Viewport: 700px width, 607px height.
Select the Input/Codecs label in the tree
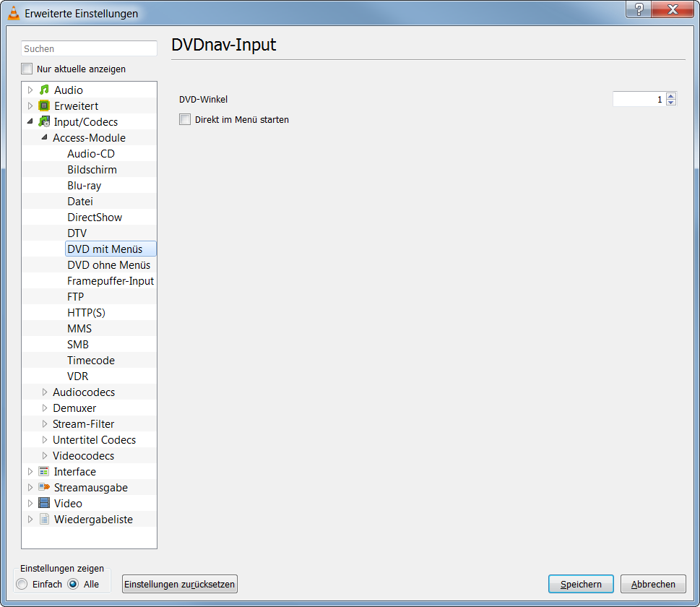click(86, 122)
